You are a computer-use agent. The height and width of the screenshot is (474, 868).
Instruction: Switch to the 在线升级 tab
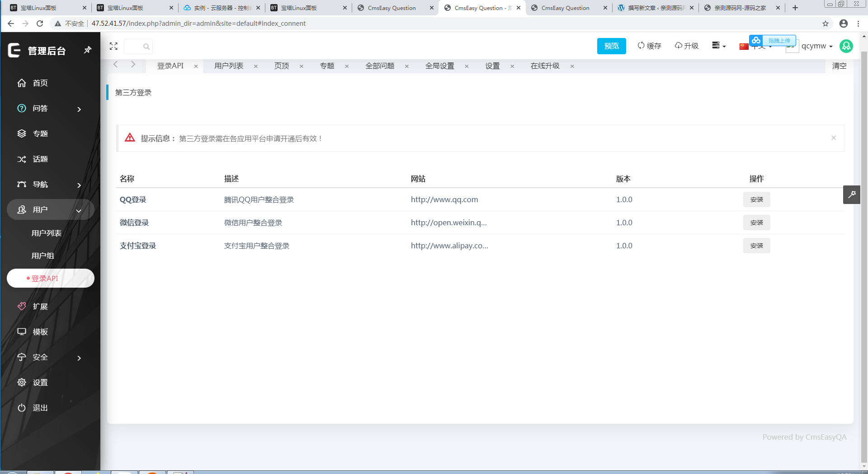[545, 66]
